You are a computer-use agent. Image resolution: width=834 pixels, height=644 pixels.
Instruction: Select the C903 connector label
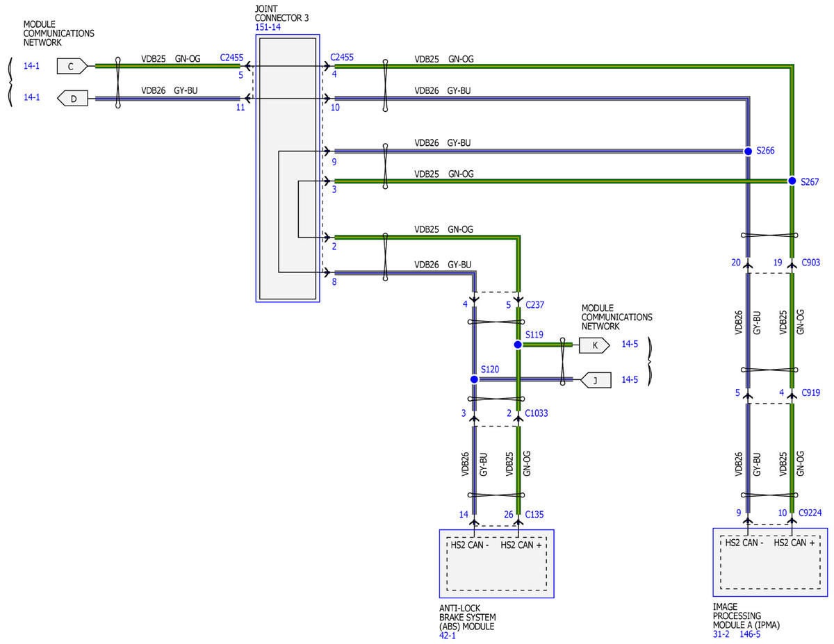coord(810,263)
